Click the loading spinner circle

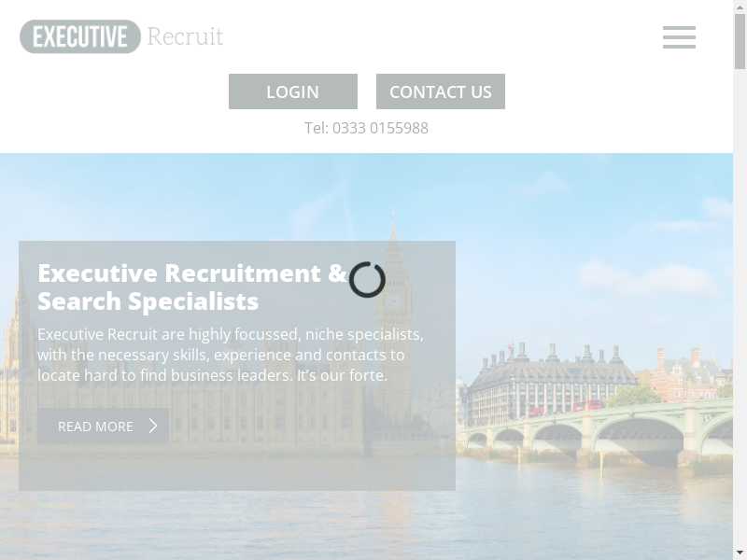pyautogui.click(x=367, y=279)
